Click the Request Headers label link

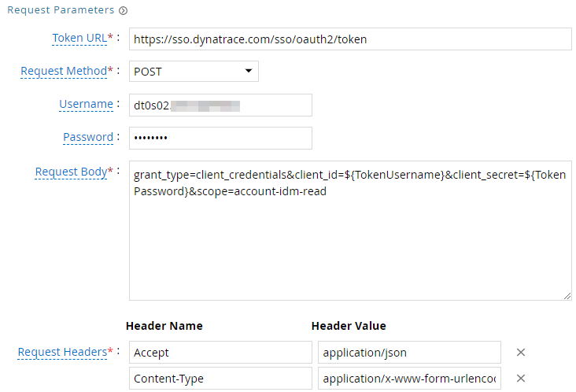[62, 352]
